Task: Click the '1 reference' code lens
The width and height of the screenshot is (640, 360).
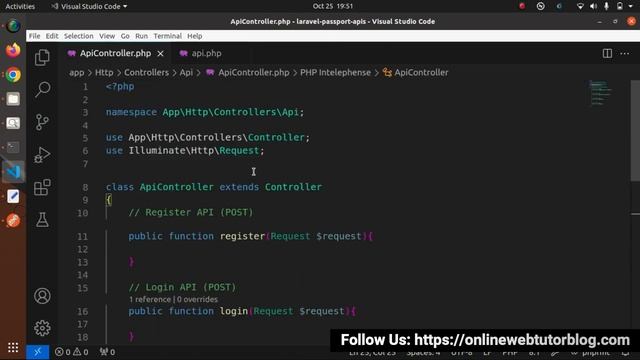Action: click(x=150, y=300)
